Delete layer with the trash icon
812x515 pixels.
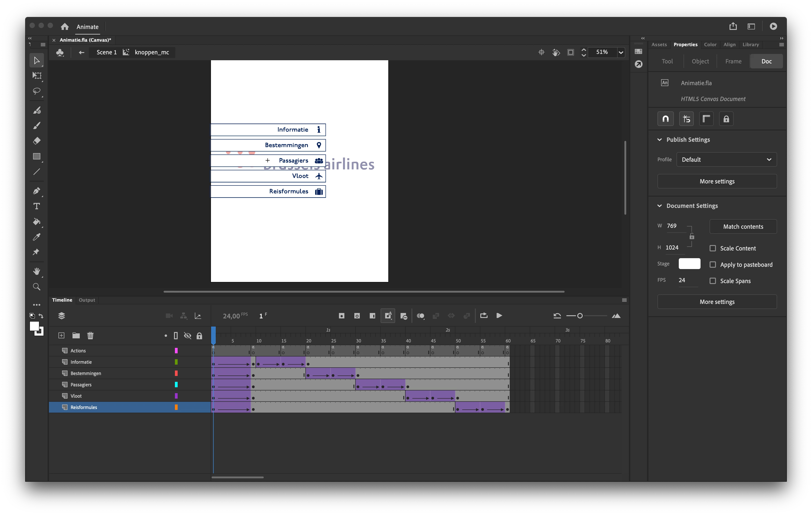tap(90, 335)
